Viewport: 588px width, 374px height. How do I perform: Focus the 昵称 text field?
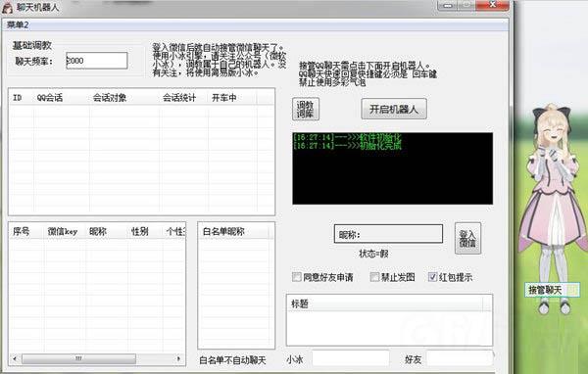coord(388,234)
